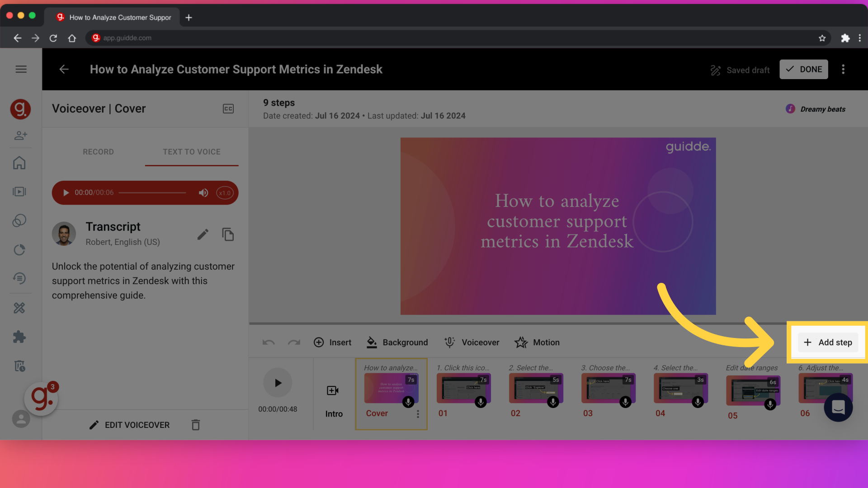Click the add Intro clip icon
This screenshot has height=488, width=868.
(333, 390)
